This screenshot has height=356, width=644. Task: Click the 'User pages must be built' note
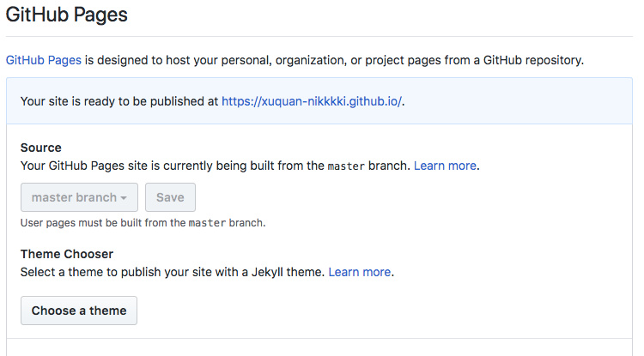(x=103, y=223)
